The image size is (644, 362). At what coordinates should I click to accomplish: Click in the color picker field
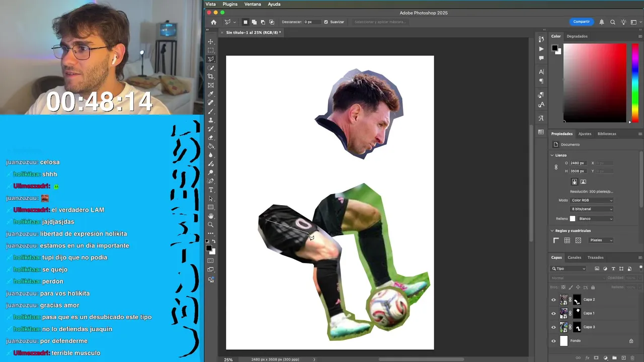595,82
